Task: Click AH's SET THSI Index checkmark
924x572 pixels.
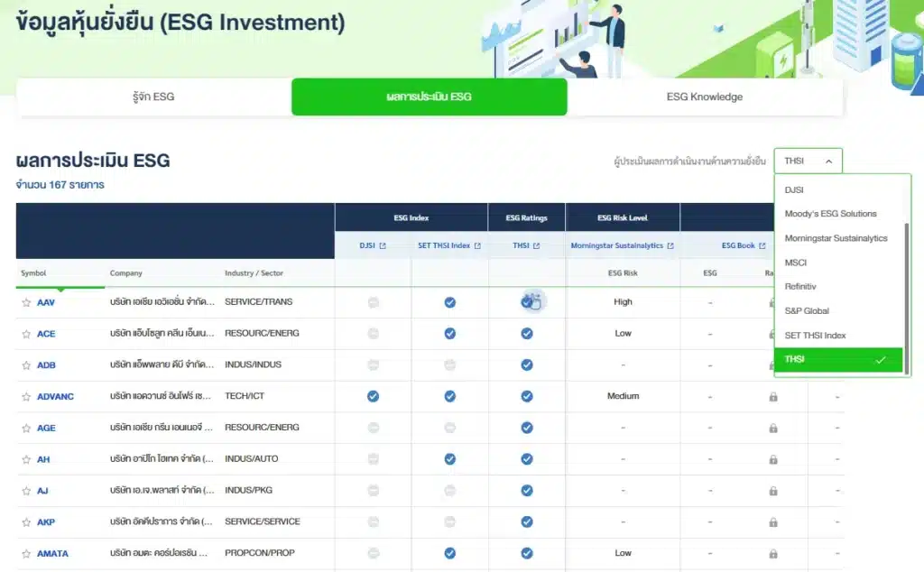Action: pos(449,459)
